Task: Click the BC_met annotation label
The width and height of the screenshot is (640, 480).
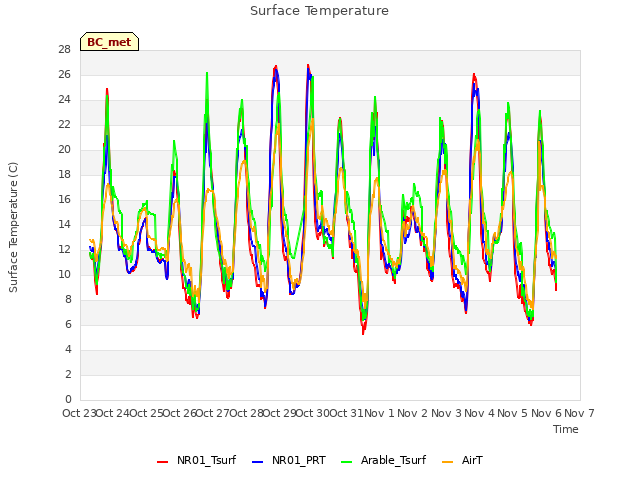Action: pos(109,42)
